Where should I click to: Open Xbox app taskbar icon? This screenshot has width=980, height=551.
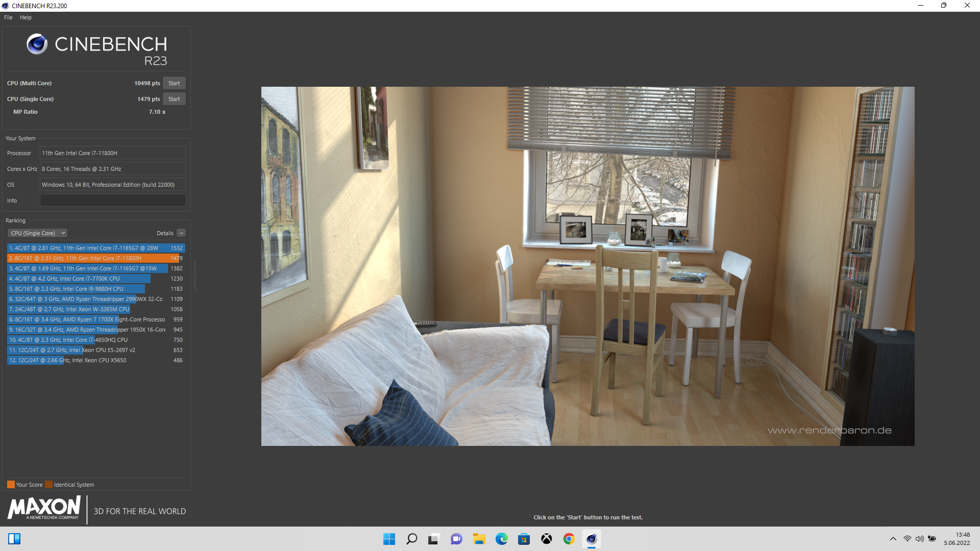click(x=546, y=539)
